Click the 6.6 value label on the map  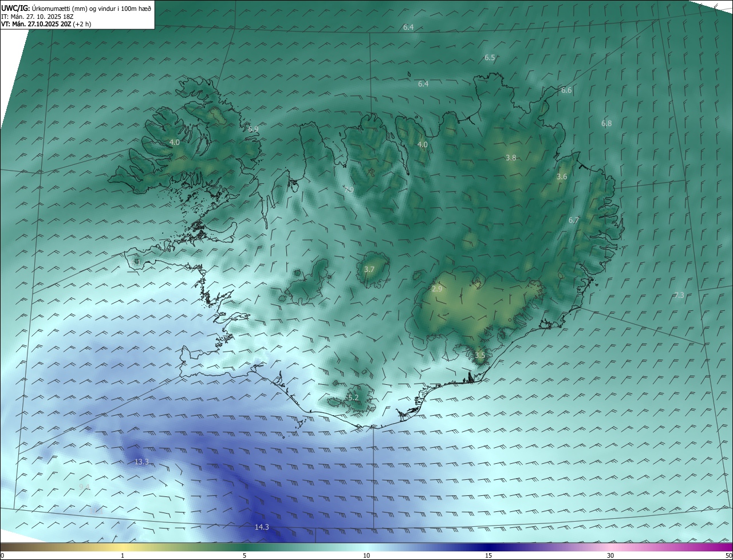click(566, 90)
